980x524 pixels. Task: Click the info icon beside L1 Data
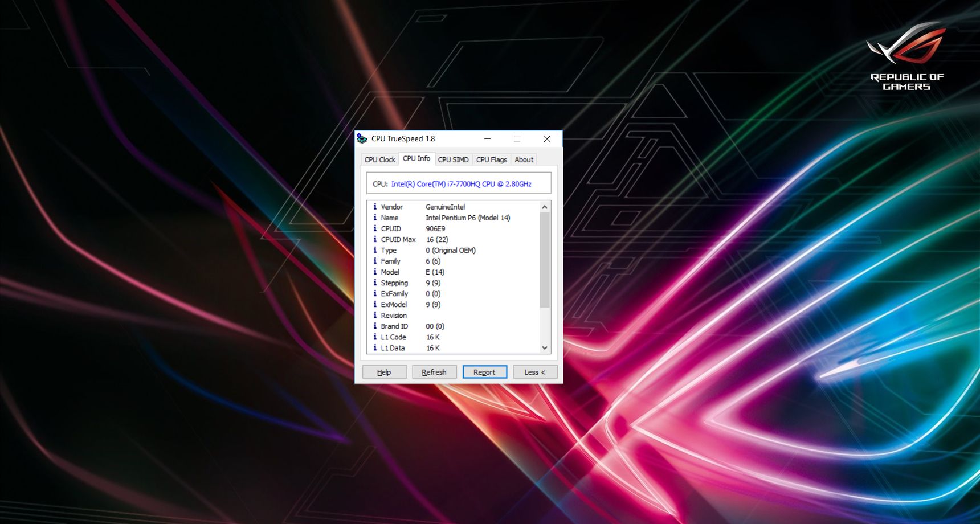click(375, 347)
